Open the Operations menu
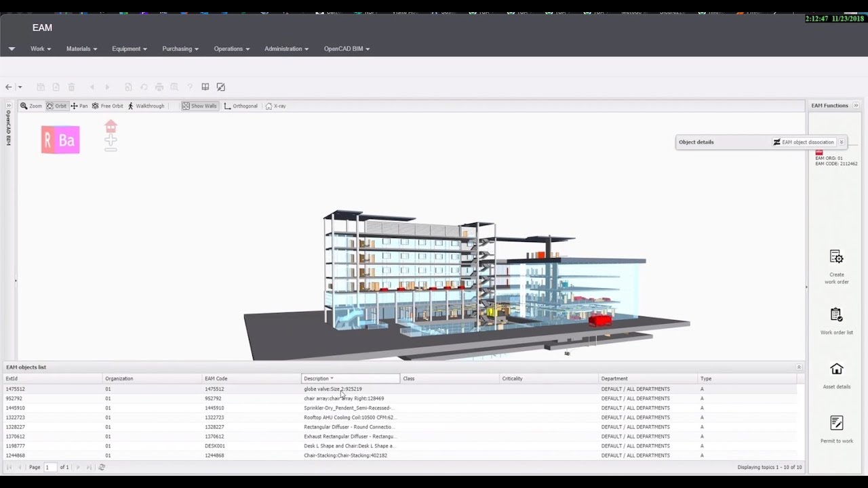The image size is (868, 488). pos(232,49)
